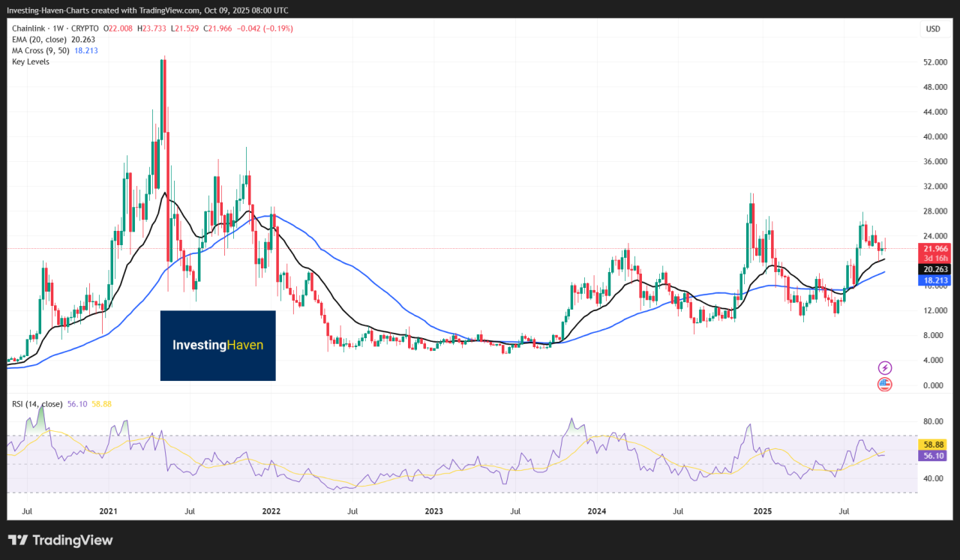Click the RSI (14, close) indicator legend
Image resolution: width=960 pixels, height=560 pixels.
point(37,404)
